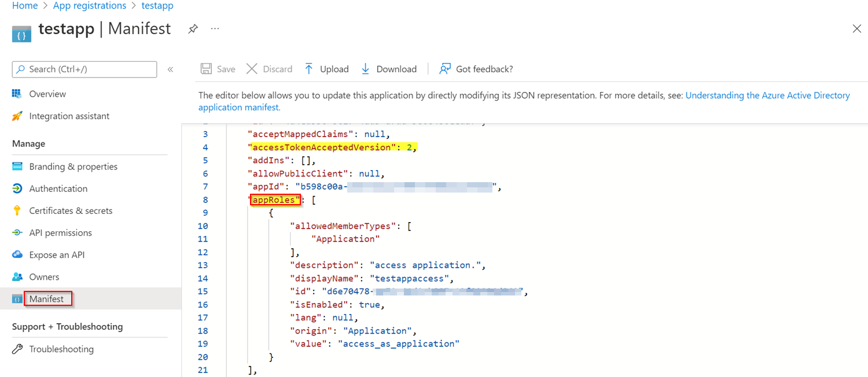Click the "allowPublicClient" line
868x377 pixels.
tap(317, 173)
